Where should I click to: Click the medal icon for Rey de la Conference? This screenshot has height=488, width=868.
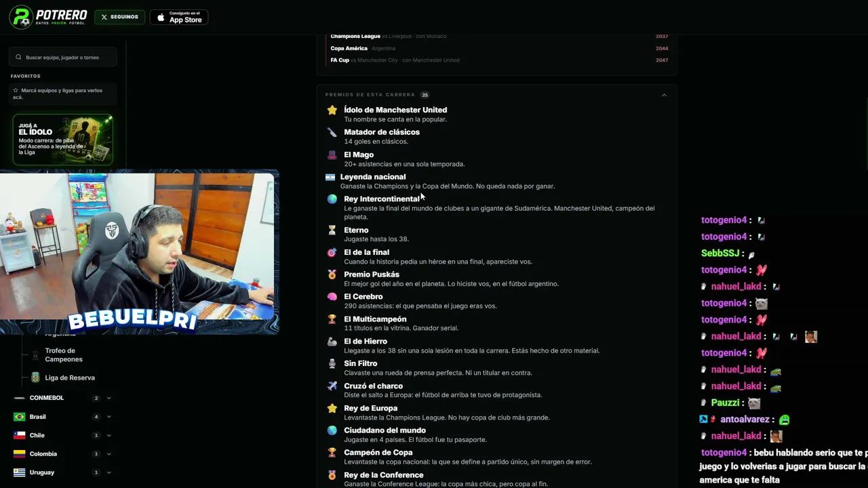[x=332, y=475]
